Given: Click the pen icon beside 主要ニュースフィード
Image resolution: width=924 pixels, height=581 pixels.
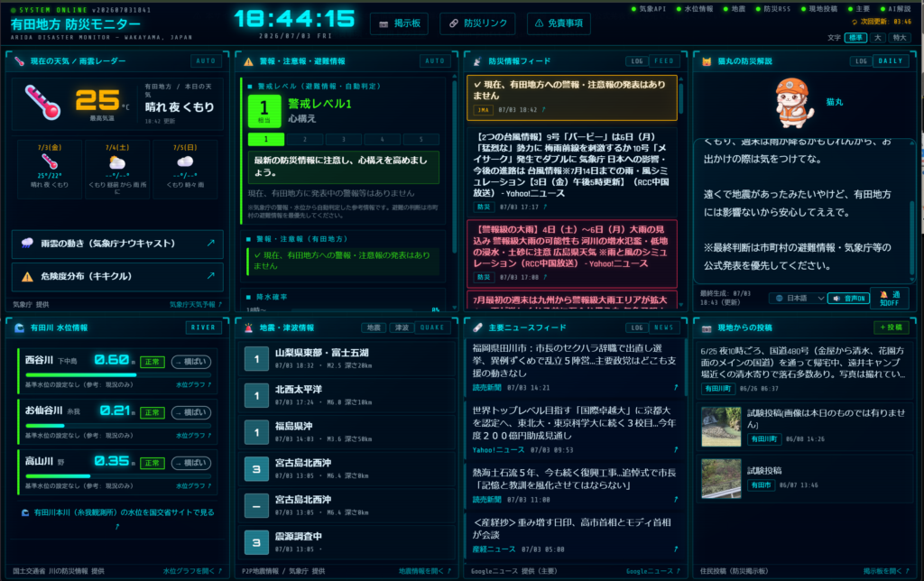Looking at the screenshot, I should pos(477,327).
